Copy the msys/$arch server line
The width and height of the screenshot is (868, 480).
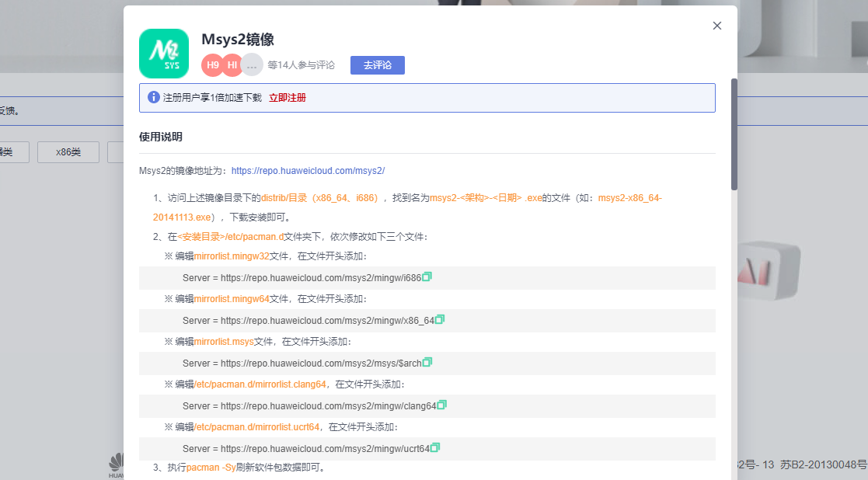click(x=427, y=362)
